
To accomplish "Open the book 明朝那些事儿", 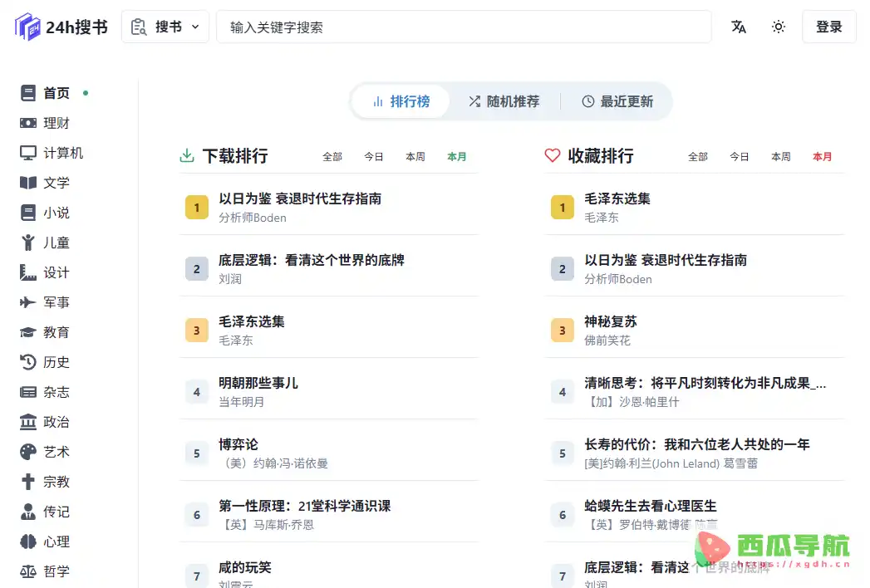I will tap(258, 384).
